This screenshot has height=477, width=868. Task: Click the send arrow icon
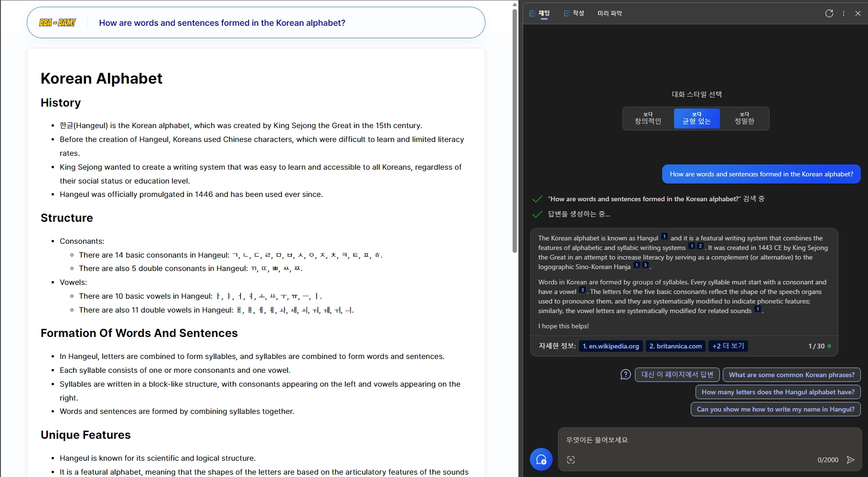pyautogui.click(x=851, y=460)
